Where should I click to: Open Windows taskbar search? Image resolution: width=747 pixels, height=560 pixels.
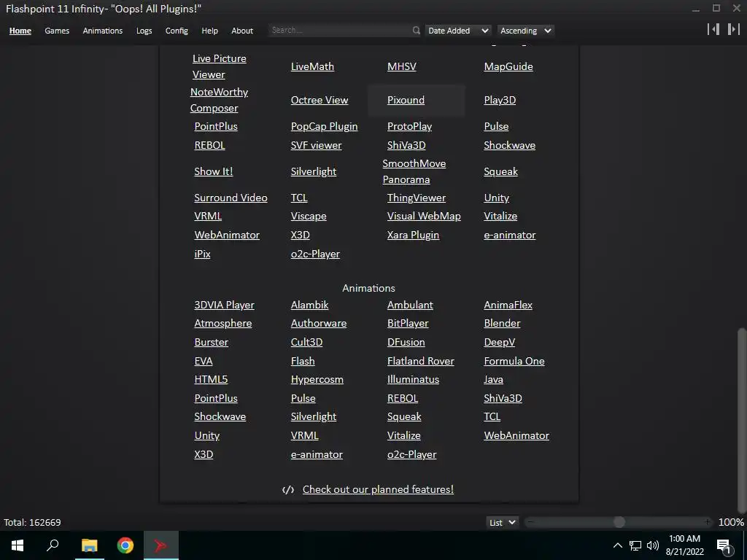tap(53, 545)
